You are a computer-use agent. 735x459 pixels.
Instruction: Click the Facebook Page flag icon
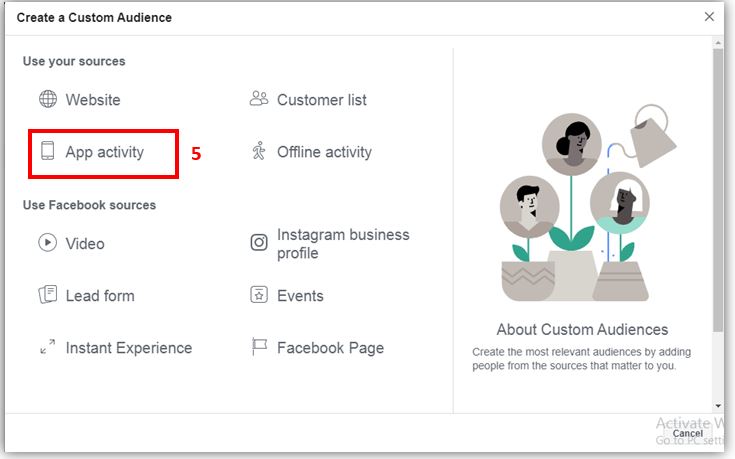pos(259,347)
